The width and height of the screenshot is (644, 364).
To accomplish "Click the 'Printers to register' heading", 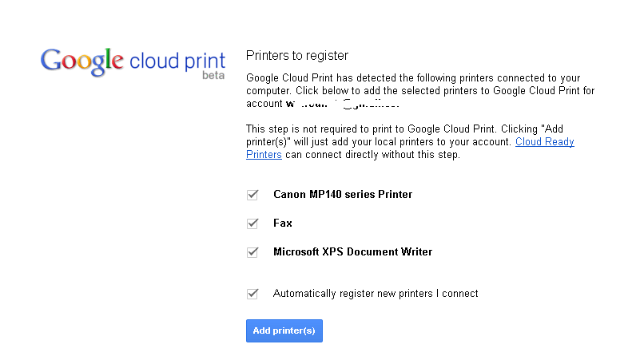I will pyautogui.click(x=297, y=56).
